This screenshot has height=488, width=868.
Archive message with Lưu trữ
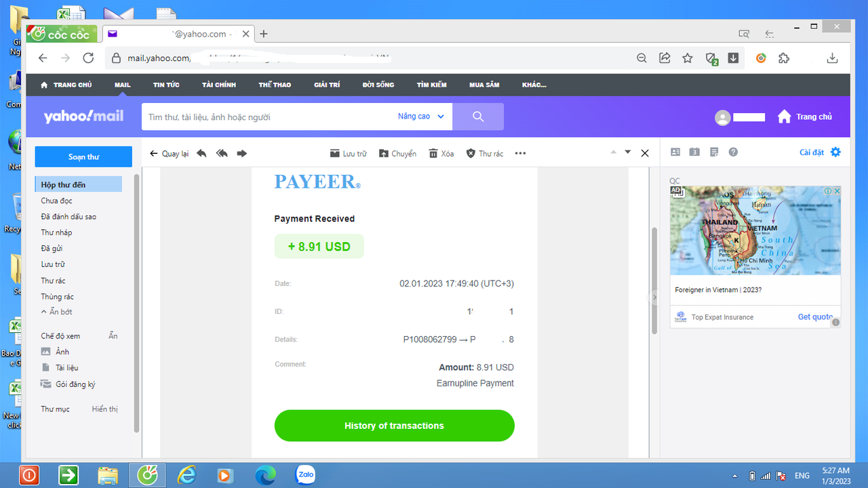click(348, 154)
